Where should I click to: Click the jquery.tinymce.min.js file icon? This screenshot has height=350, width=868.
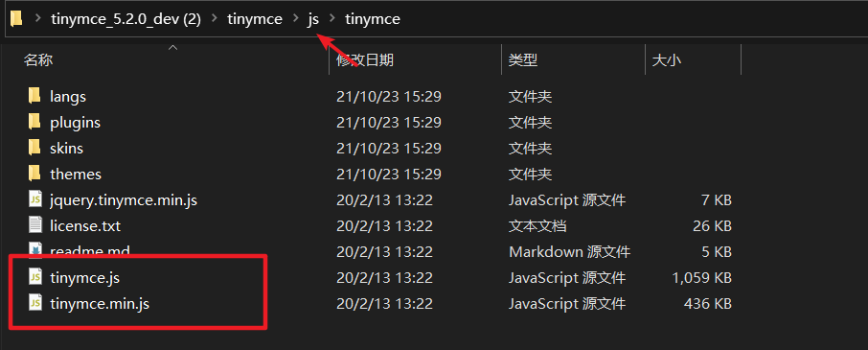pyautogui.click(x=35, y=199)
